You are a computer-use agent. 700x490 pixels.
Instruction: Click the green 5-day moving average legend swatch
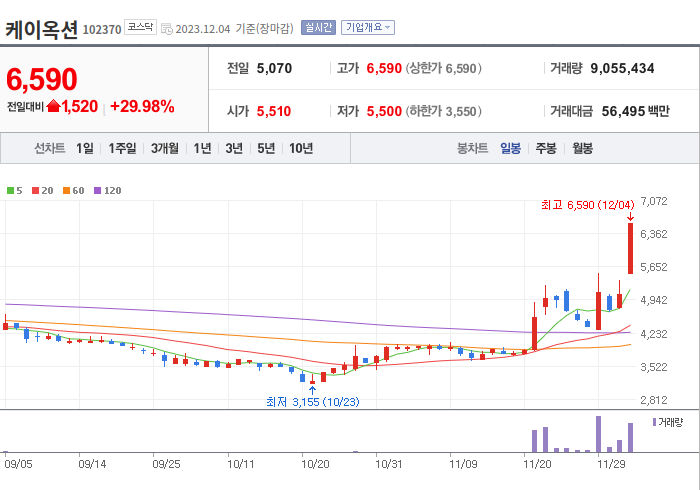pyautogui.click(x=10, y=191)
